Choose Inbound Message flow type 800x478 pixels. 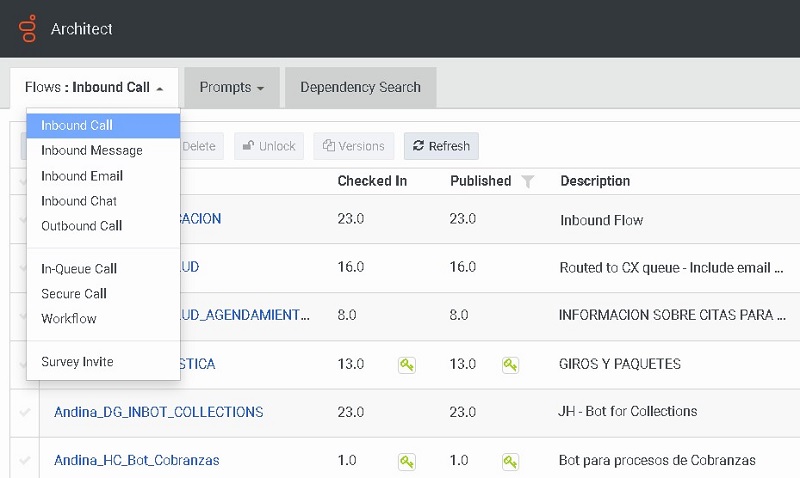(103, 150)
